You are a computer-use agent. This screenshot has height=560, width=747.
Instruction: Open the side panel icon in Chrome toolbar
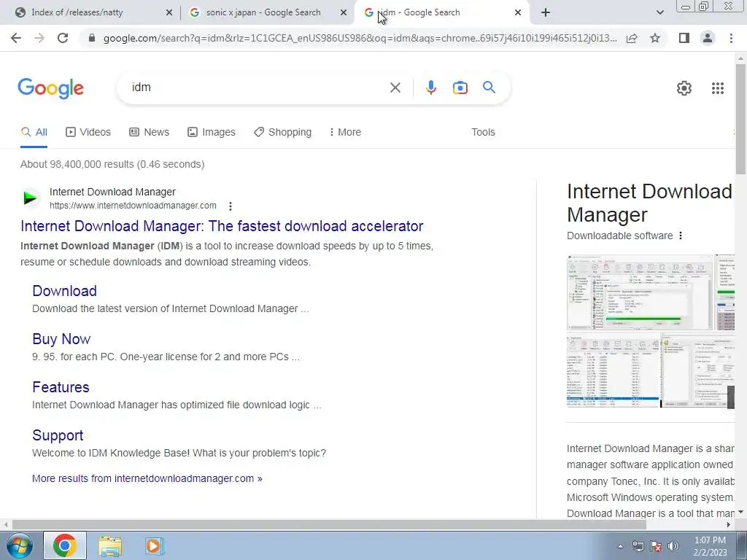tap(684, 38)
